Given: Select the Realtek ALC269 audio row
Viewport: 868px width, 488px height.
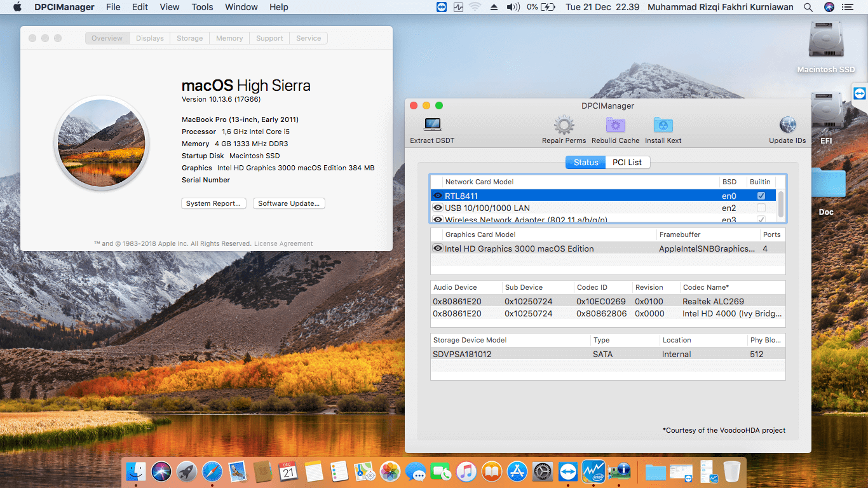Looking at the screenshot, I should tap(608, 301).
